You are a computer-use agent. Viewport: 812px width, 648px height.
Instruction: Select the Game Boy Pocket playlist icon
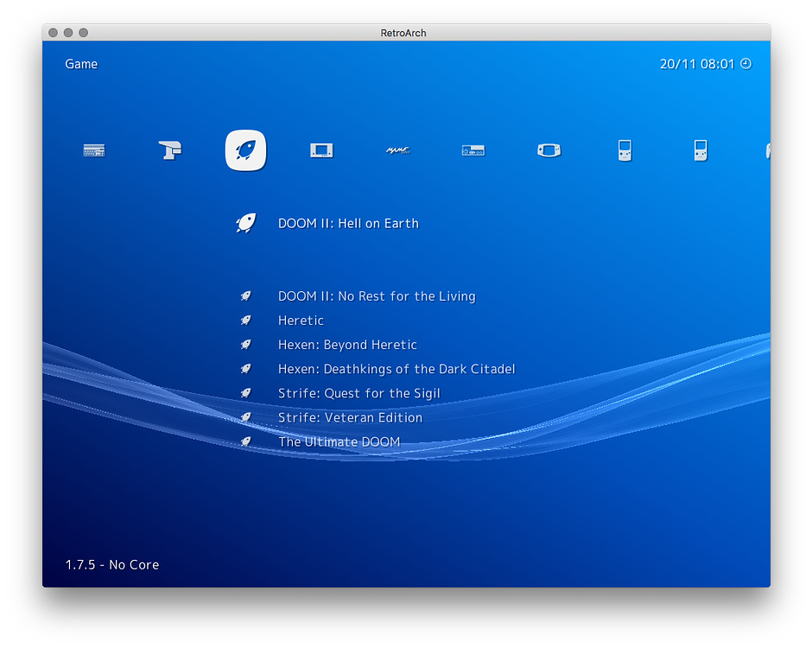tap(700, 149)
